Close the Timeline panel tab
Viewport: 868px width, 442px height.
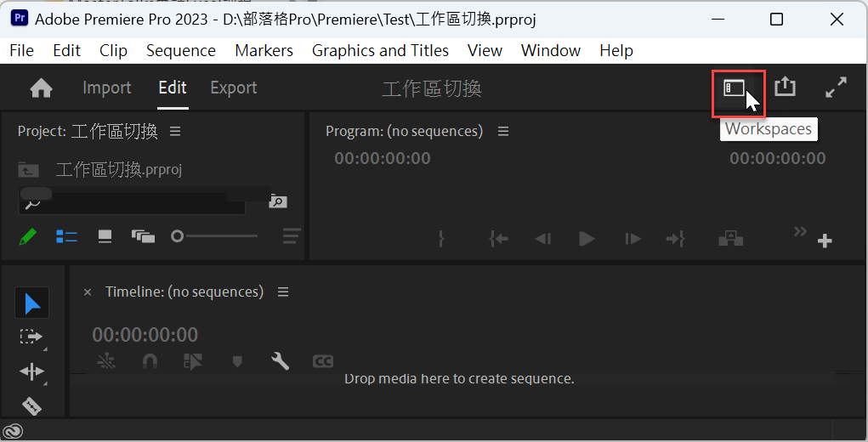point(88,292)
